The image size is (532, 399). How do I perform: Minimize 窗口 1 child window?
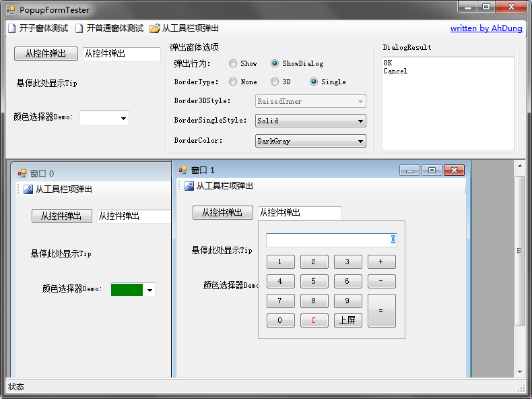409,170
